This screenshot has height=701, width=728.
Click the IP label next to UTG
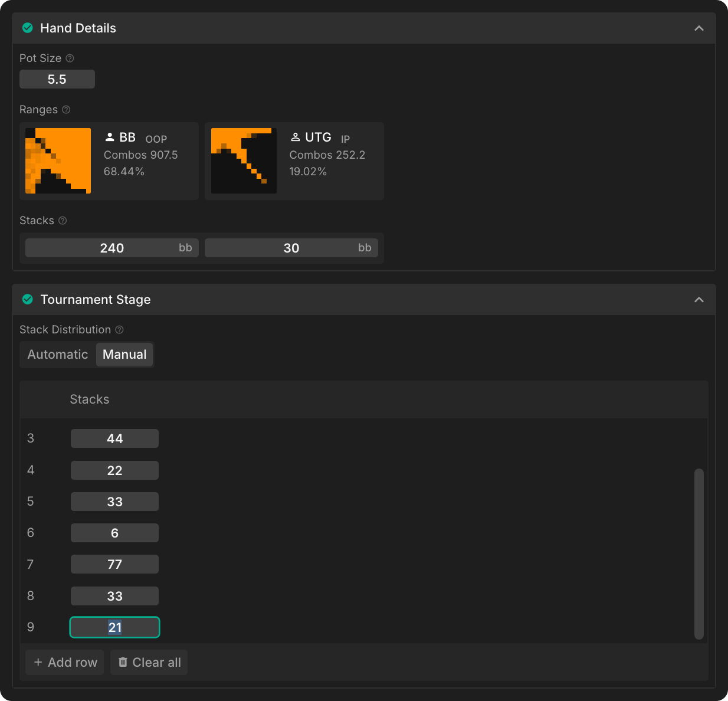pos(345,139)
